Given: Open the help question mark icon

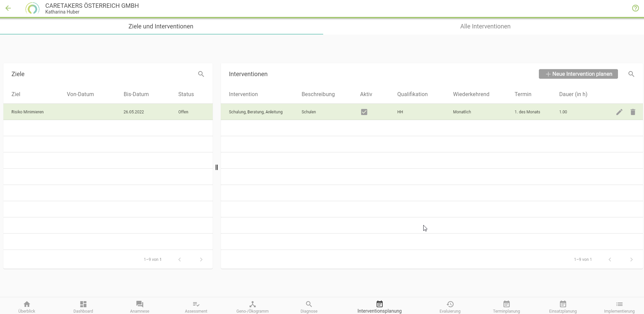Looking at the screenshot, I should [x=635, y=8].
